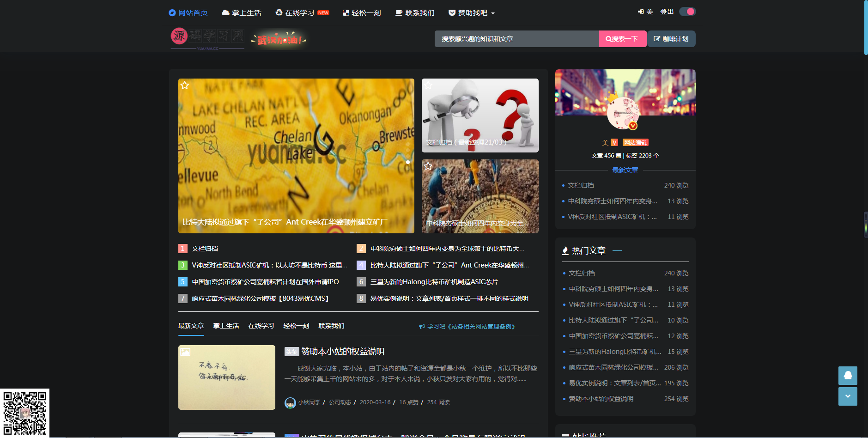Image resolution: width=868 pixels, height=438 pixels.
Task: Click the search input field
Action: point(515,39)
